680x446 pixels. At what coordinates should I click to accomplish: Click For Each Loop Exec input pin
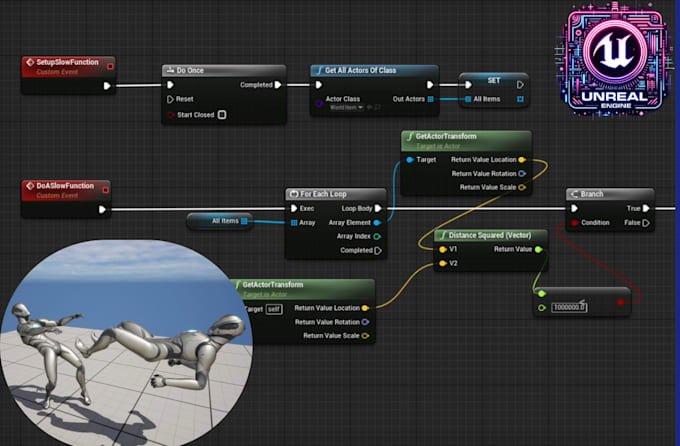point(294,208)
